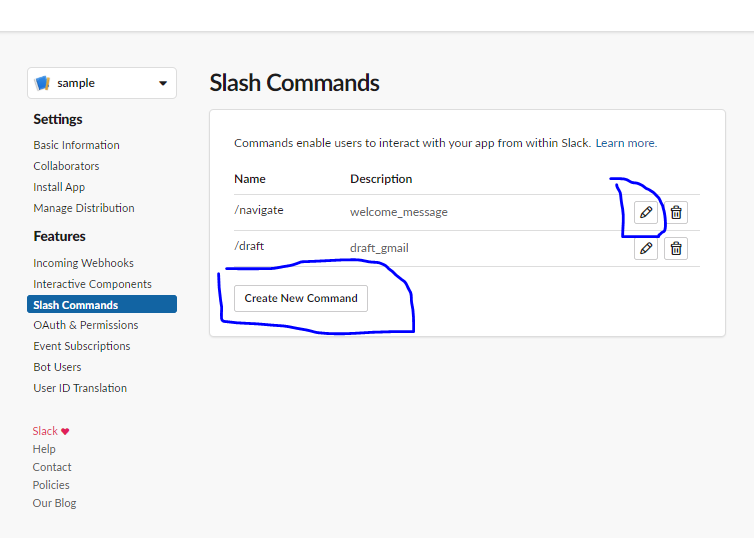
Task: Open Interactive Components feature
Action: (92, 284)
